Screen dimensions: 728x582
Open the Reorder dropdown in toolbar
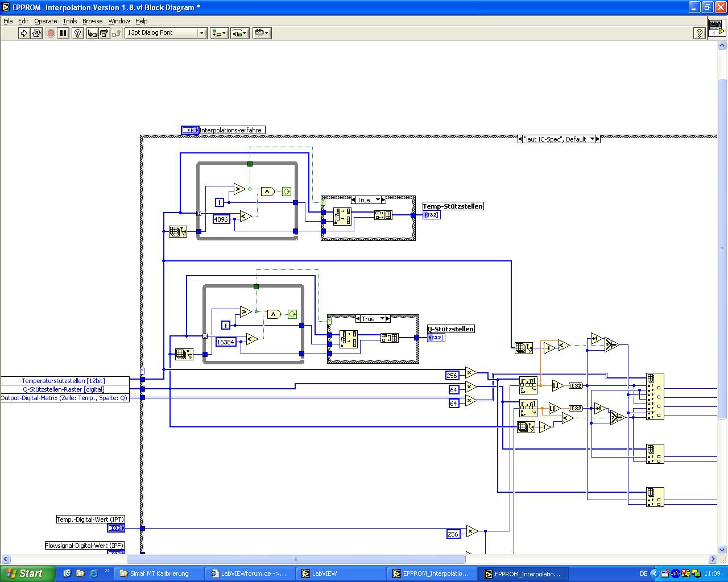coord(262,33)
